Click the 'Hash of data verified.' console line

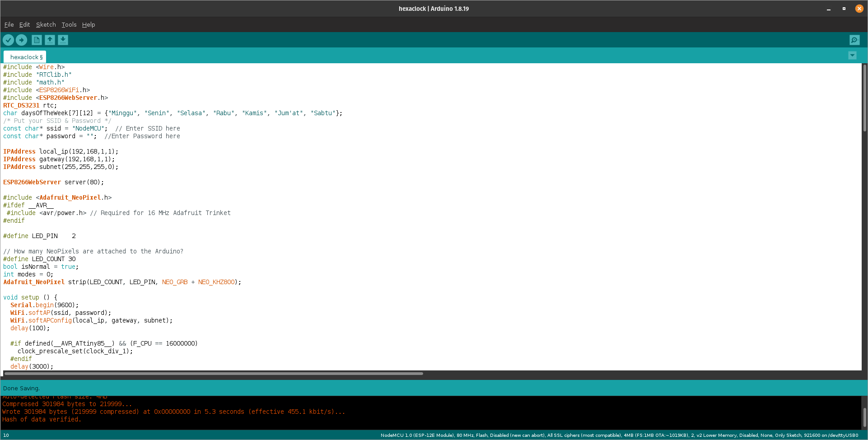tap(42, 420)
